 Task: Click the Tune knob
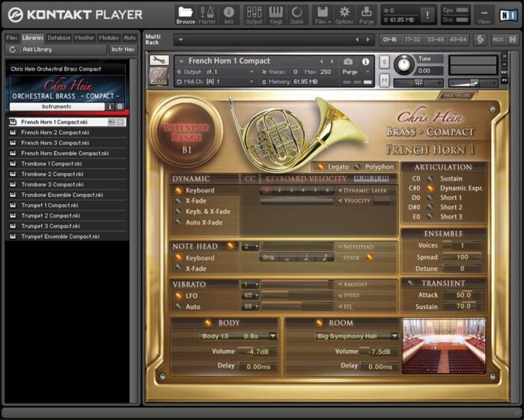click(405, 64)
